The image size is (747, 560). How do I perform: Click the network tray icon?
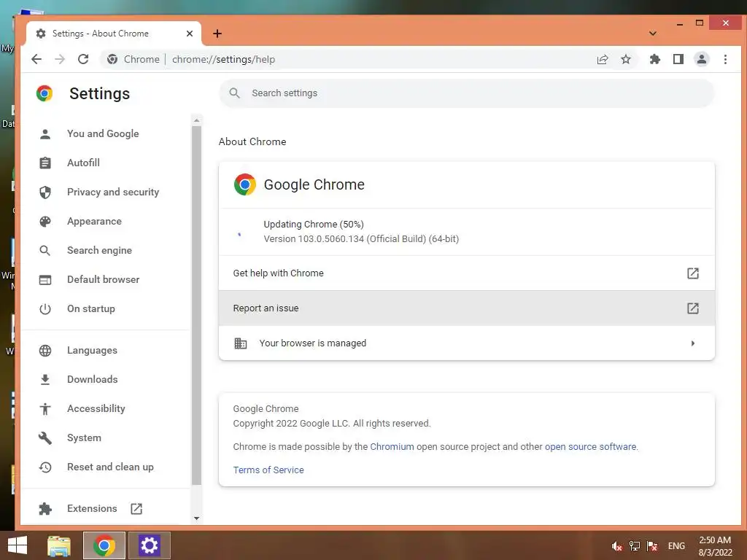tap(635, 546)
